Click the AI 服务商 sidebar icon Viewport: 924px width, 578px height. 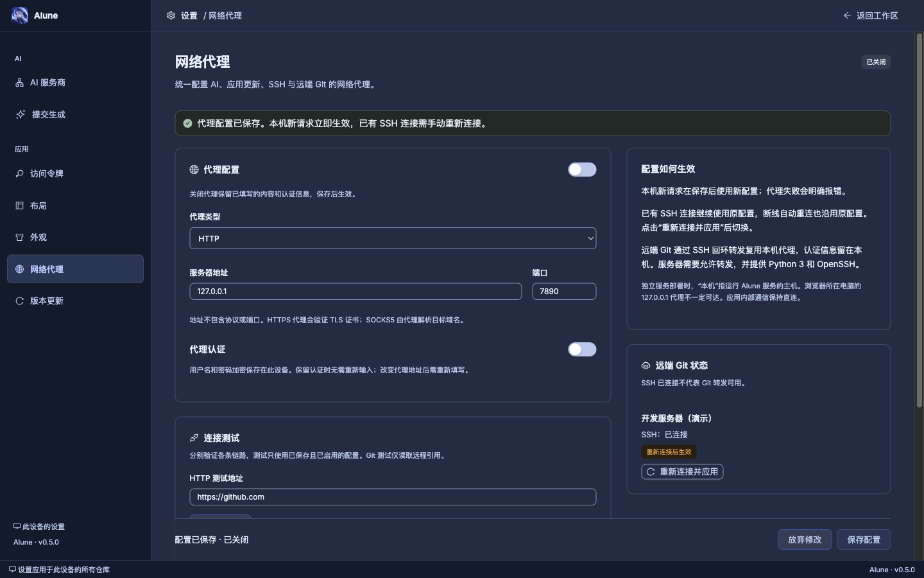click(19, 83)
